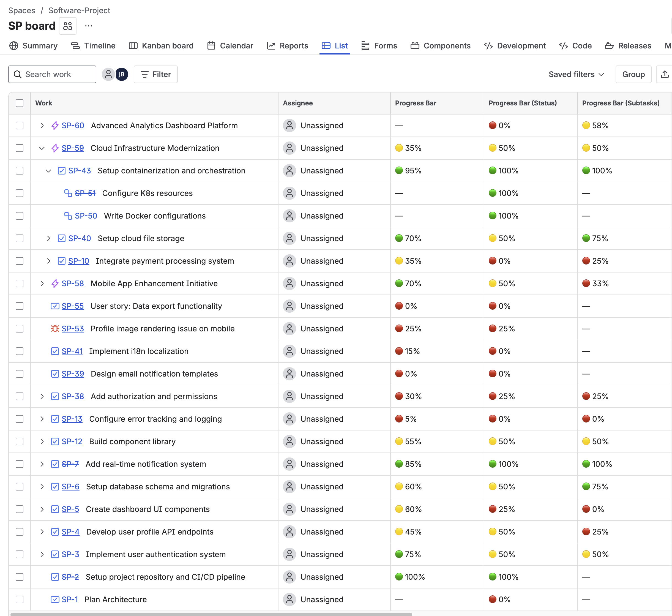672x616 pixels.
Task: Click the task type icon beside SP-43
Action: pyautogui.click(x=61, y=171)
